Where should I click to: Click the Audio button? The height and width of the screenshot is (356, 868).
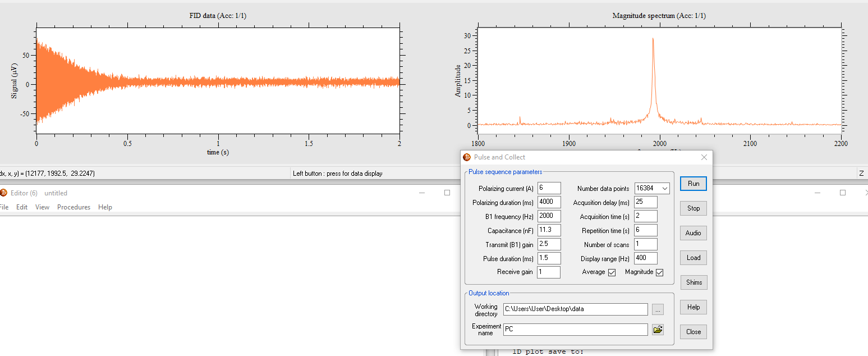[x=693, y=232]
